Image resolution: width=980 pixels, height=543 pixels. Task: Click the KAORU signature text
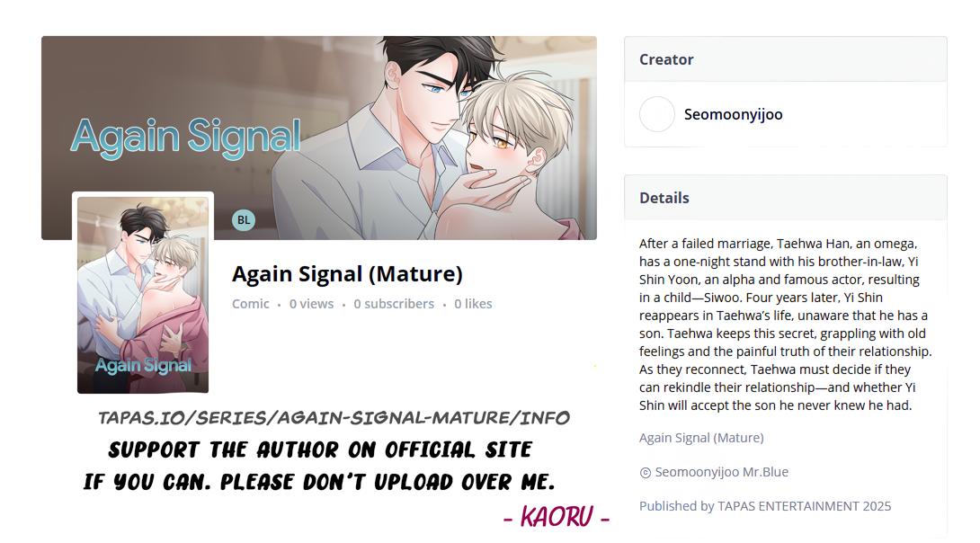tap(557, 518)
